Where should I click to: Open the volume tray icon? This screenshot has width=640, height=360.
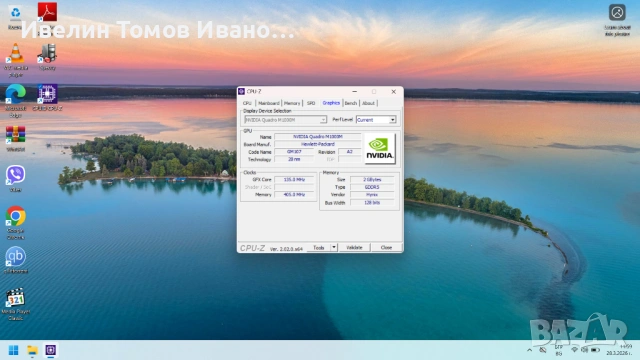(584, 350)
